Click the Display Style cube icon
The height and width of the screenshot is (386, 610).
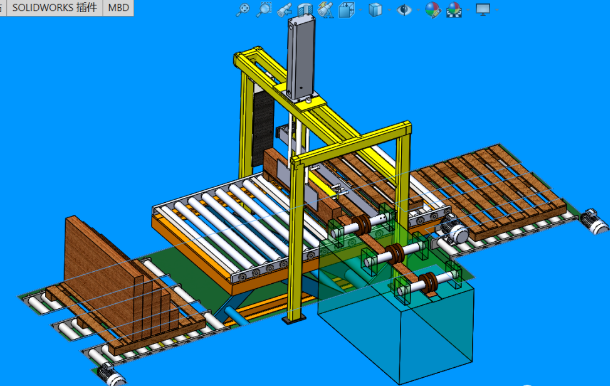tap(375, 10)
